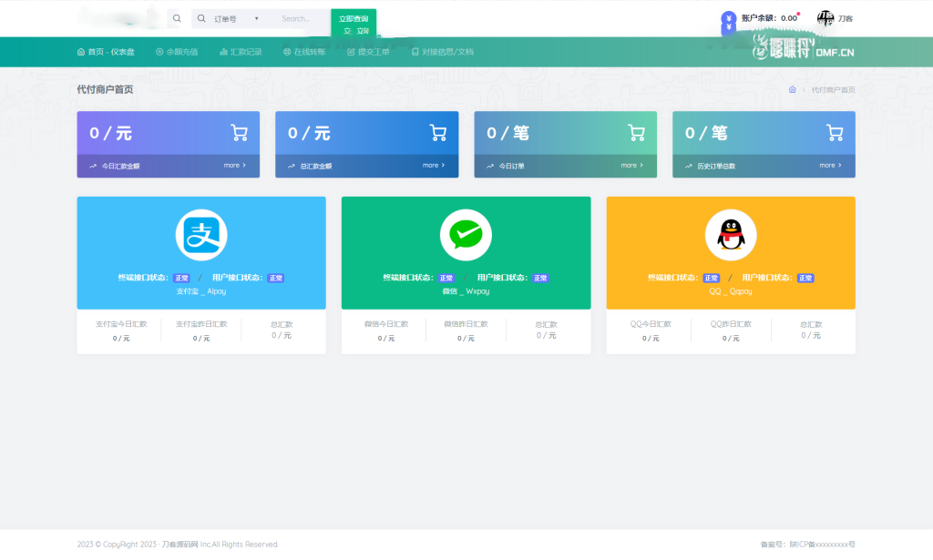Click the QQ penguin logo icon

(x=731, y=235)
